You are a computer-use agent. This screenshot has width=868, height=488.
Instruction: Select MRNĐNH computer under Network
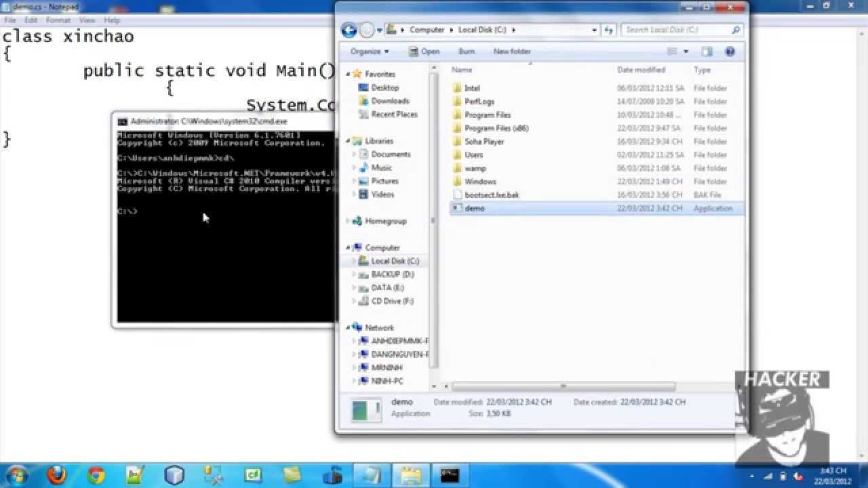point(387,367)
